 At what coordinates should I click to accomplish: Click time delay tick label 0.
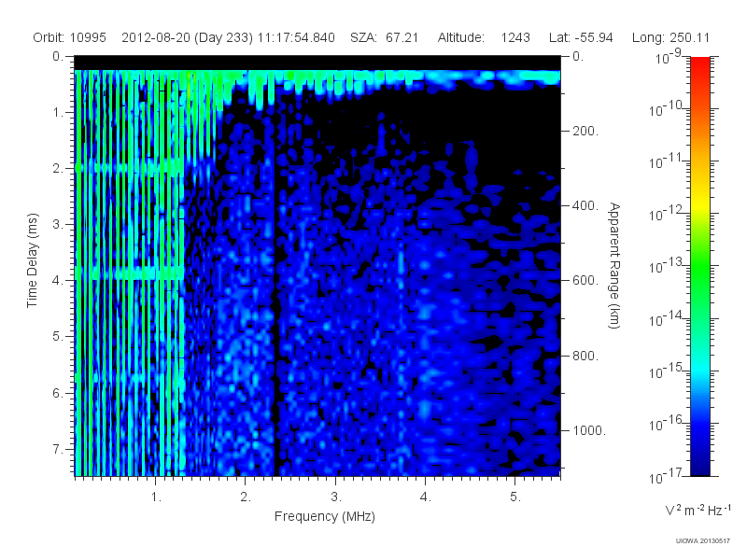click(x=58, y=56)
